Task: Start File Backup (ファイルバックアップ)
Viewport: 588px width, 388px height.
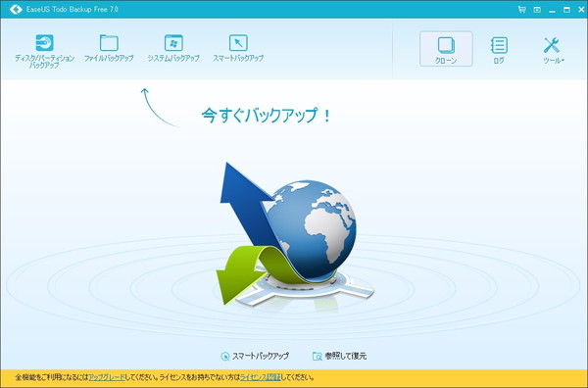Action: [109, 48]
